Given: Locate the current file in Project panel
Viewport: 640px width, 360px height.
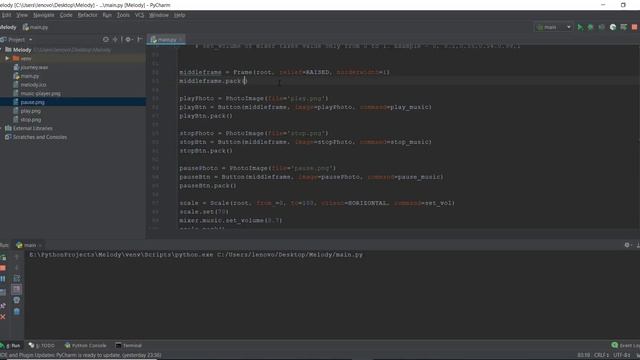Looking at the screenshot, I should 106,40.
